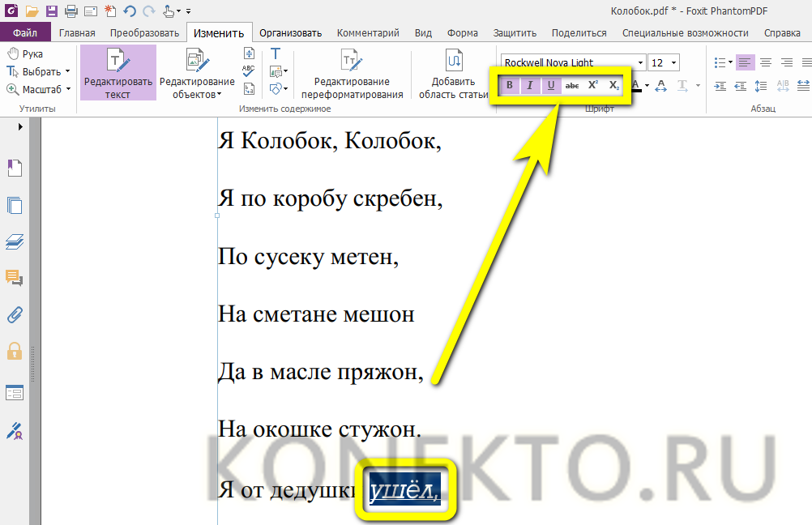Screen dimensions: 812x525
Task: Click Редактирование переформатирования button
Action: (352, 72)
